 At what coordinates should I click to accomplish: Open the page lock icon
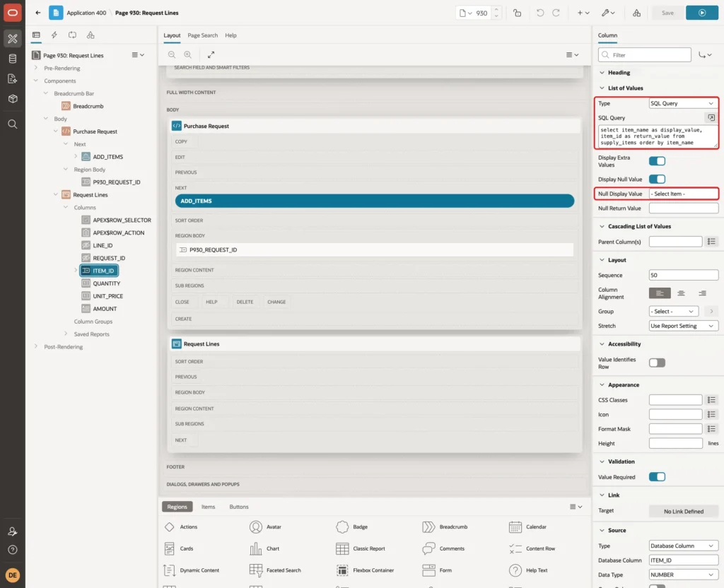point(517,13)
